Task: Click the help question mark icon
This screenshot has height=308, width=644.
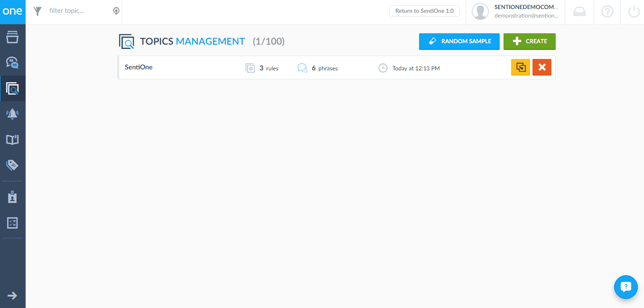Action: [x=607, y=12]
